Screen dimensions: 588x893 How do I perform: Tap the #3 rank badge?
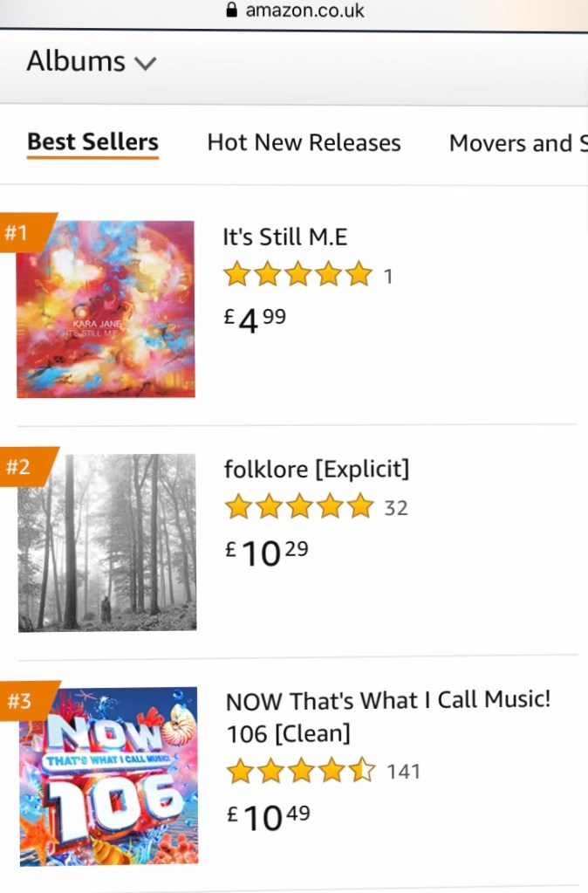[x=20, y=701]
